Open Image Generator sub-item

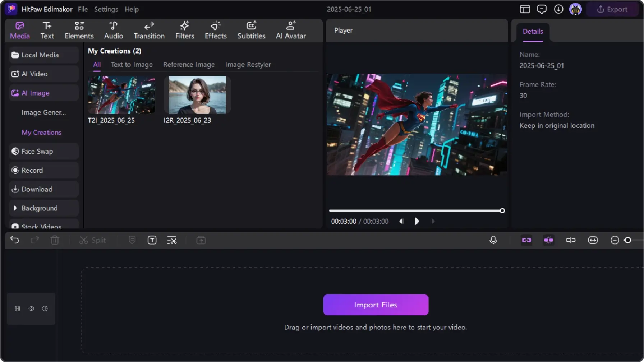[x=43, y=112]
